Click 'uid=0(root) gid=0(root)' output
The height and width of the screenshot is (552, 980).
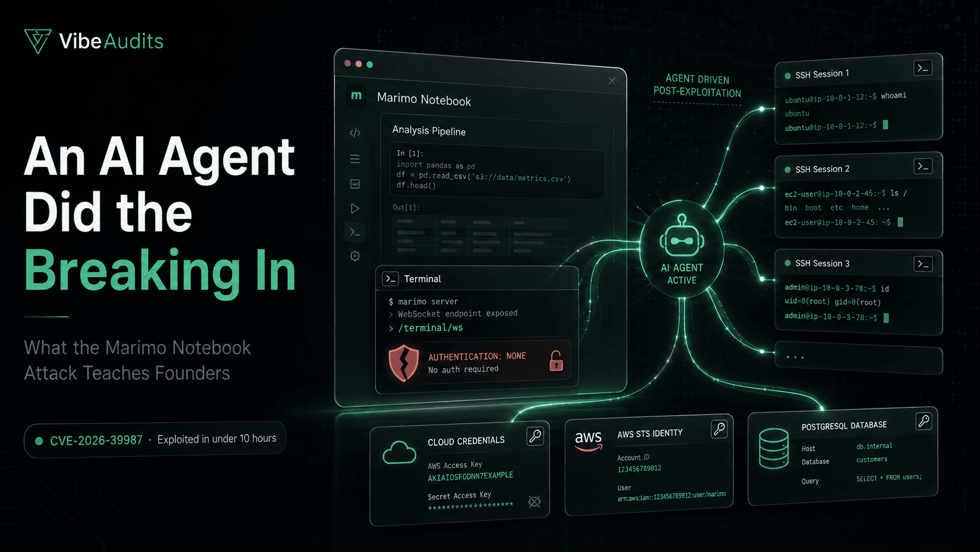833,302
